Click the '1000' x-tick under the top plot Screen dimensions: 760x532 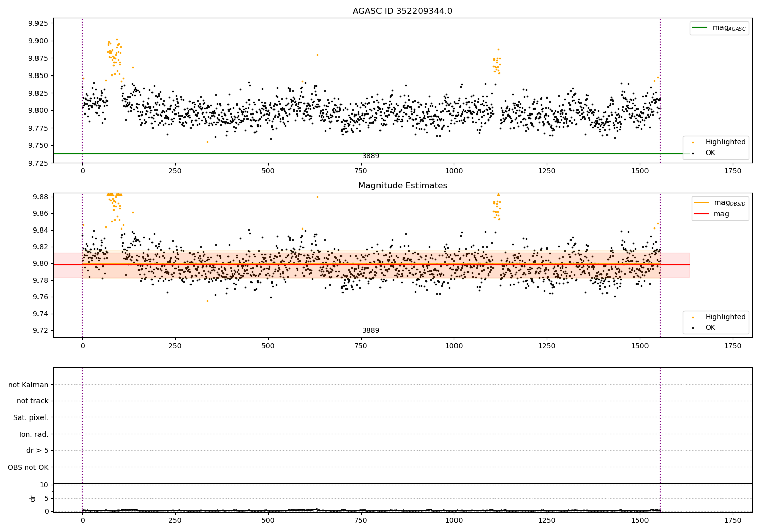point(454,171)
